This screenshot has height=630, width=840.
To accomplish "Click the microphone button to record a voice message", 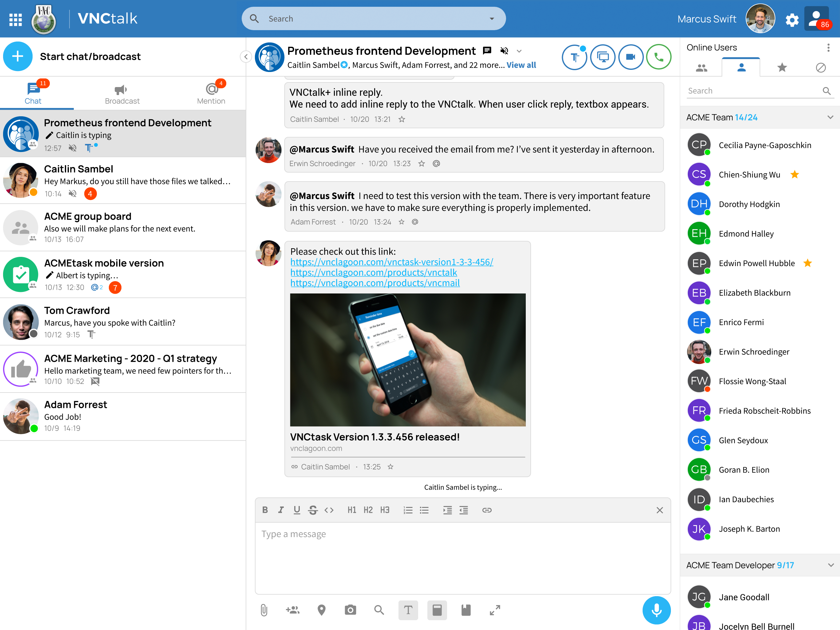I will pos(656,609).
